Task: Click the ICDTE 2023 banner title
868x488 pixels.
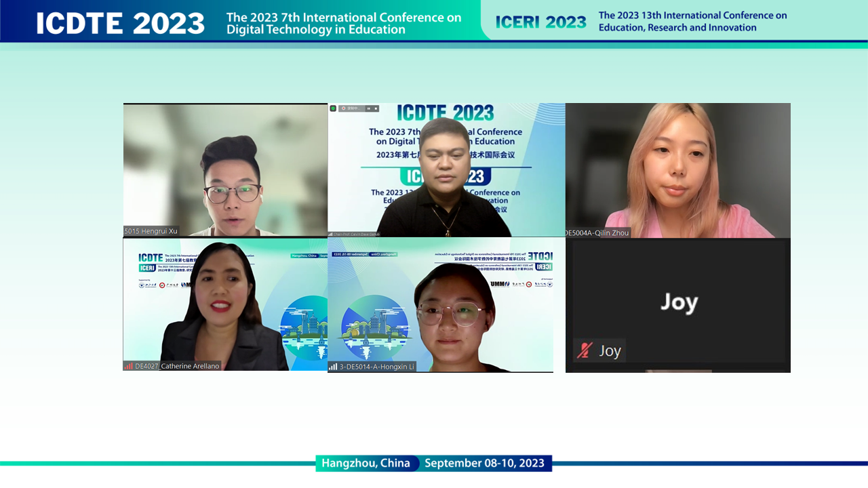Action: [120, 23]
